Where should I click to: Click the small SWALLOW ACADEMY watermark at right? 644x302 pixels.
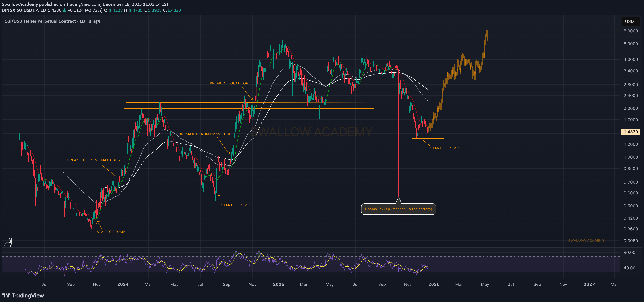(586, 241)
